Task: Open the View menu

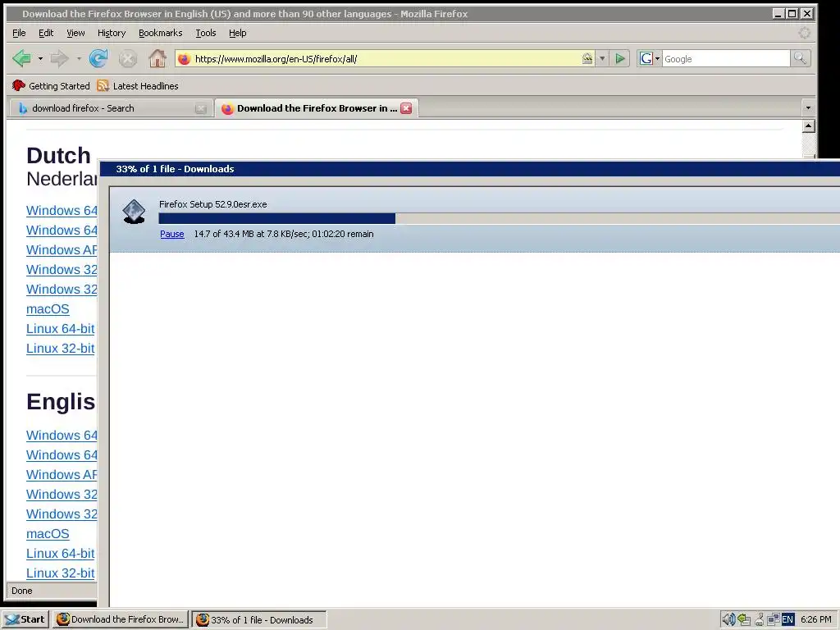Action: tap(75, 33)
